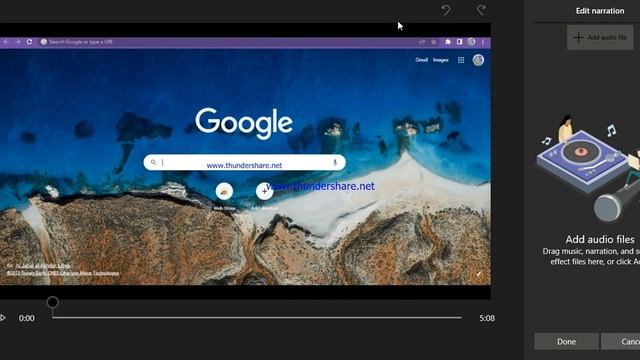The image size is (640, 360).
Task: Click the round seek handle on the timeline
Action: pos(52,302)
